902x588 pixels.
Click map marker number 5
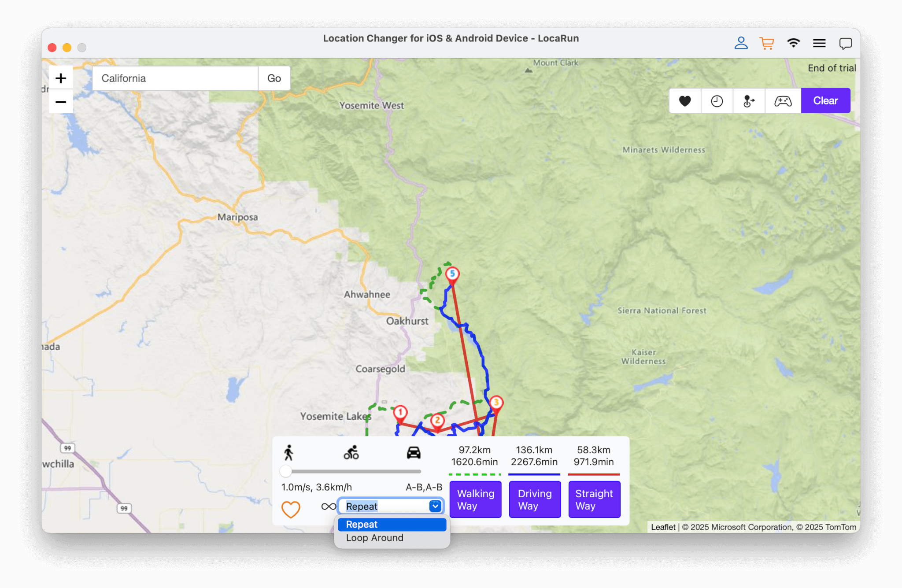[452, 274]
